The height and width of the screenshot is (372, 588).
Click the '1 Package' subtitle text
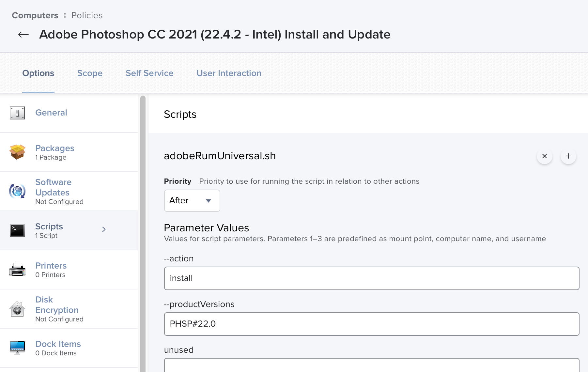(x=51, y=157)
